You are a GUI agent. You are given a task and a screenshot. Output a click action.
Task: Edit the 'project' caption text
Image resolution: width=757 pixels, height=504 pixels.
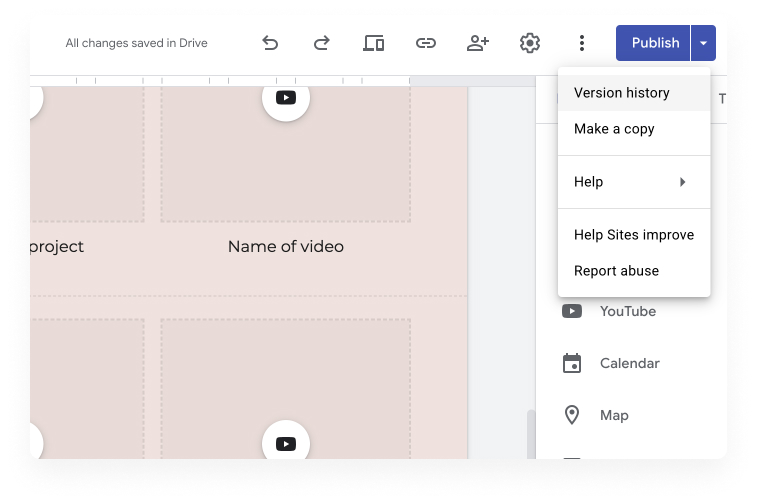[x=57, y=247]
